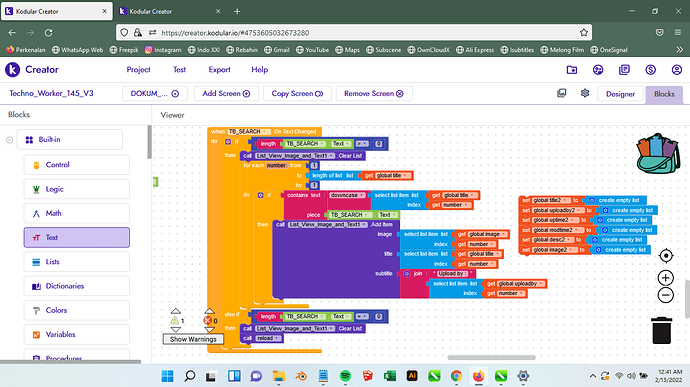Open the settings gear icon beside Designer

[585, 93]
